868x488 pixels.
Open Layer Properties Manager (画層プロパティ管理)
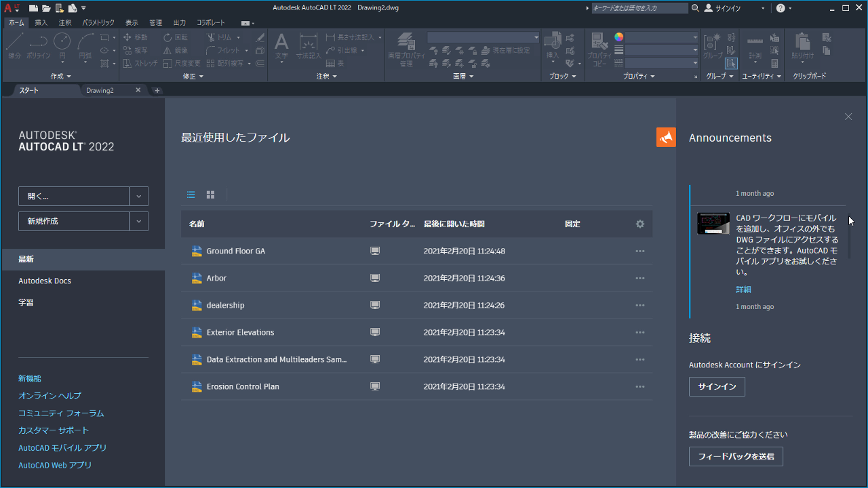pos(406,49)
